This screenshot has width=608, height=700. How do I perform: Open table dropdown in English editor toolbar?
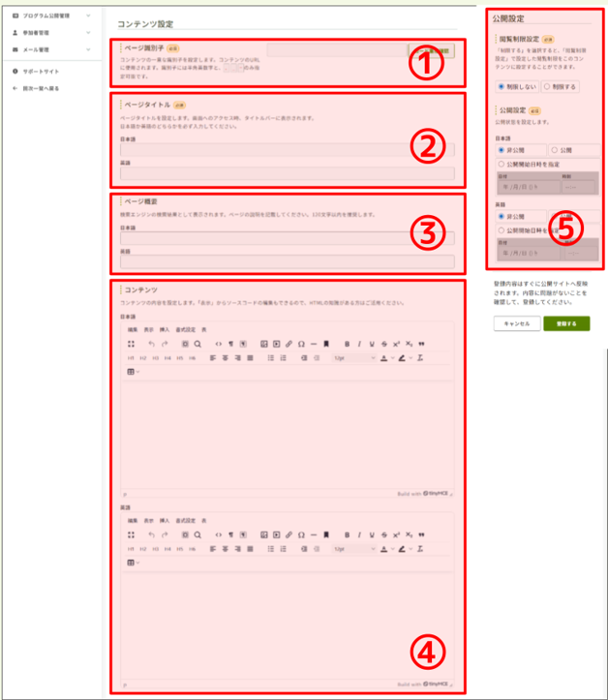pyautogui.click(x=134, y=563)
